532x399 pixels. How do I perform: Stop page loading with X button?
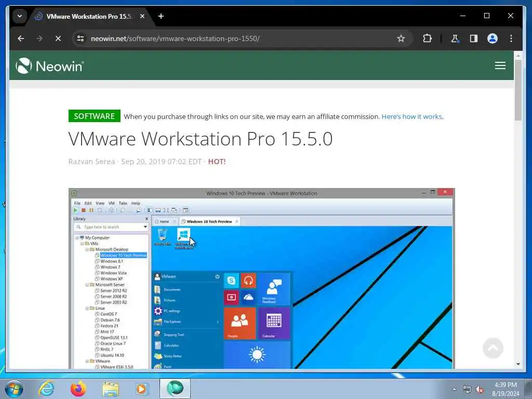[58, 38]
